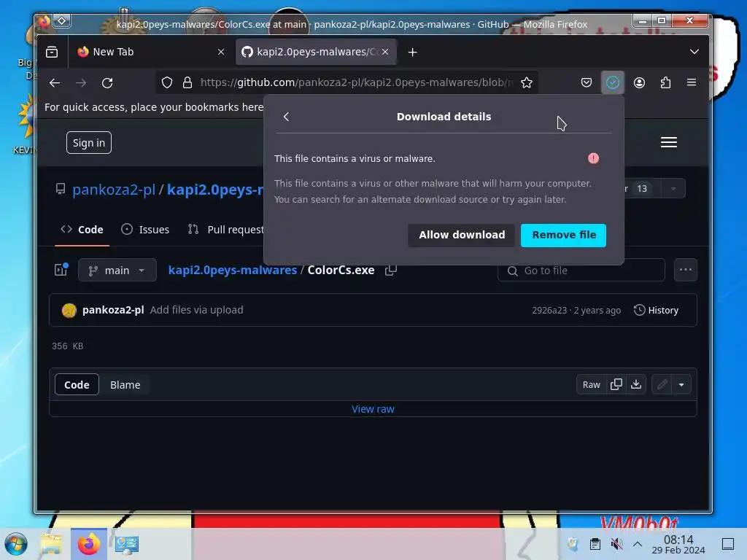This screenshot has width=747, height=560.
Task: Select the Issues tab
Action: click(145, 230)
